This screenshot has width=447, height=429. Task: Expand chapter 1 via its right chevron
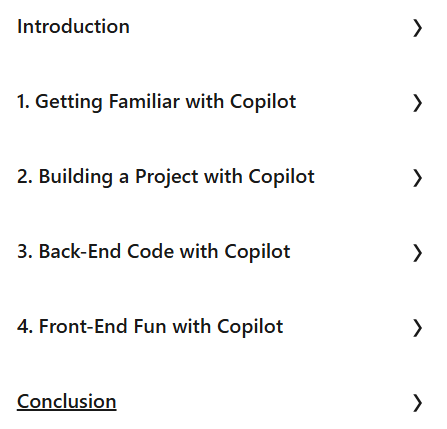(x=417, y=103)
